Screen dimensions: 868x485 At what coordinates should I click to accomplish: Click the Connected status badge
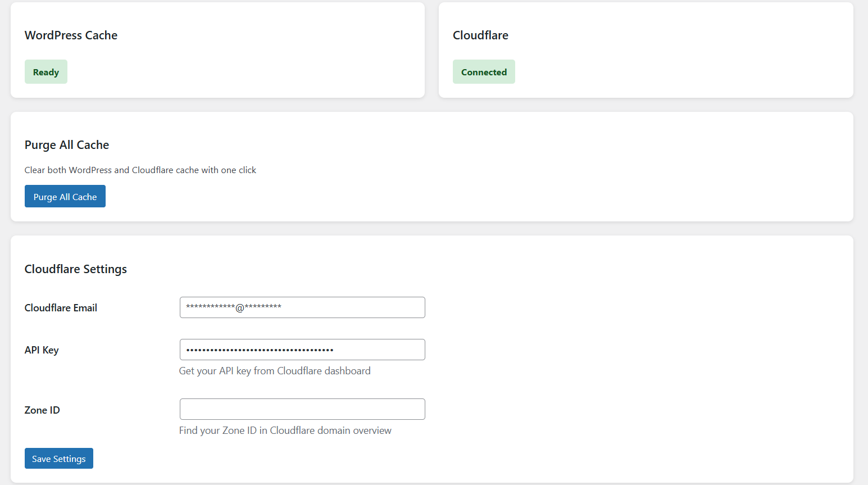click(484, 72)
